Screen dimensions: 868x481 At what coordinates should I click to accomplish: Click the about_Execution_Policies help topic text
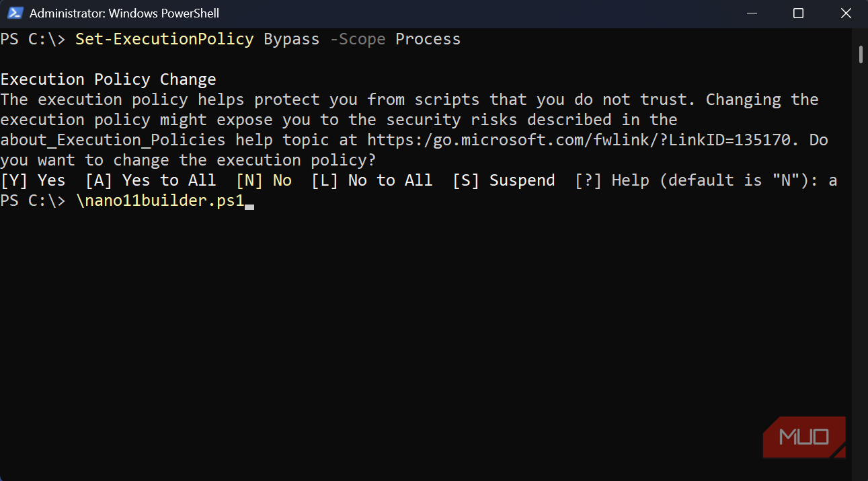pos(113,140)
